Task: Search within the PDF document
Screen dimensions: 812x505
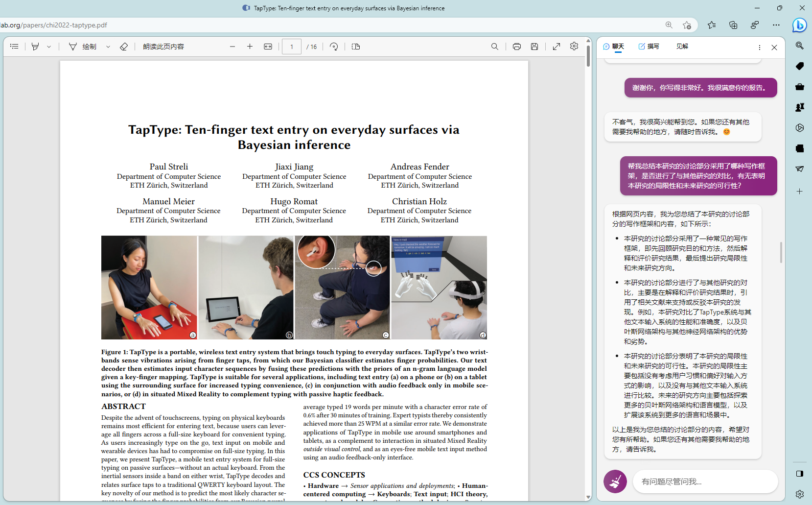Action: pyautogui.click(x=495, y=47)
